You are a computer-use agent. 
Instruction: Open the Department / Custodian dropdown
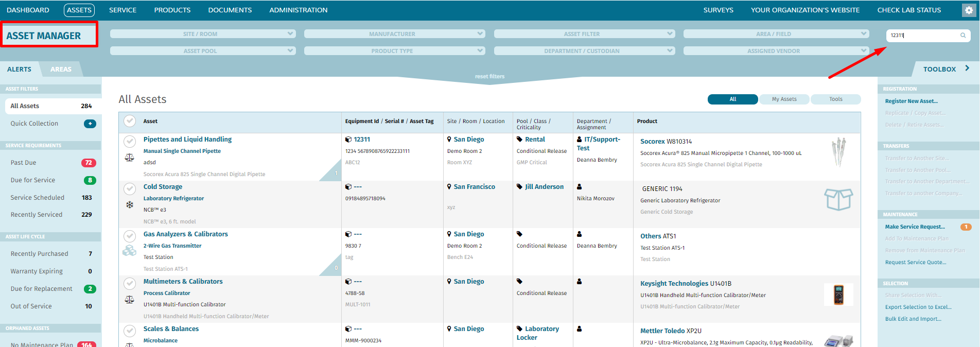(x=584, y=51)
